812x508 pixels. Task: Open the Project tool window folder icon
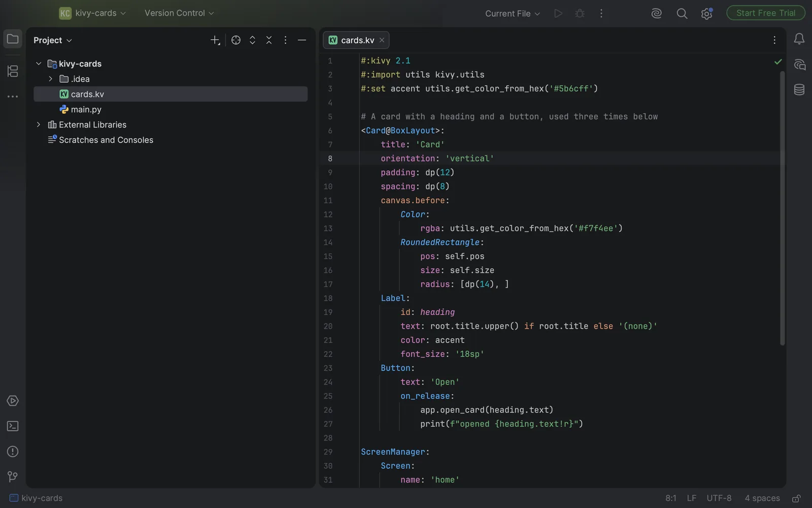click(x=13, y=39)
